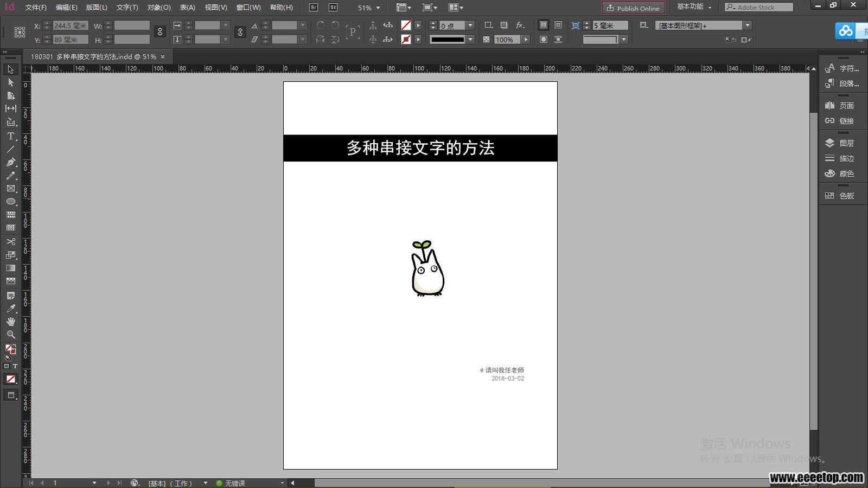Select the Rectangle Frame tool
This screenshot has width=868, height=488.
10,189
